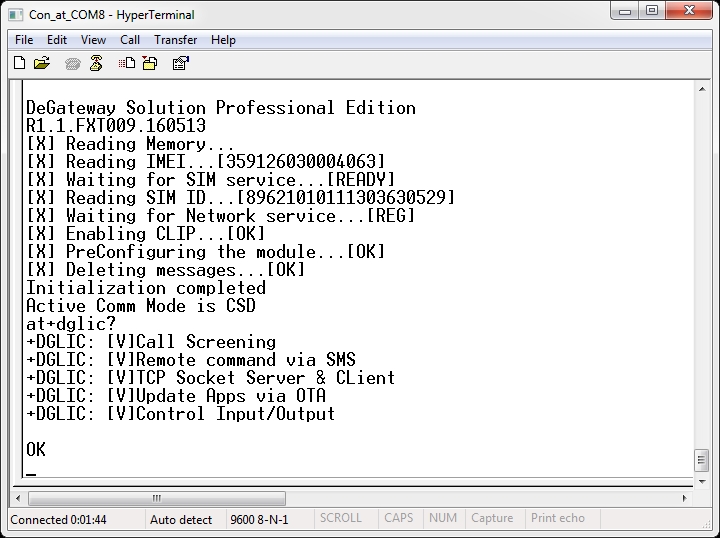720x538 pixels.
Task: Click the Receive file toolbar icon
Action: (150, 63)
